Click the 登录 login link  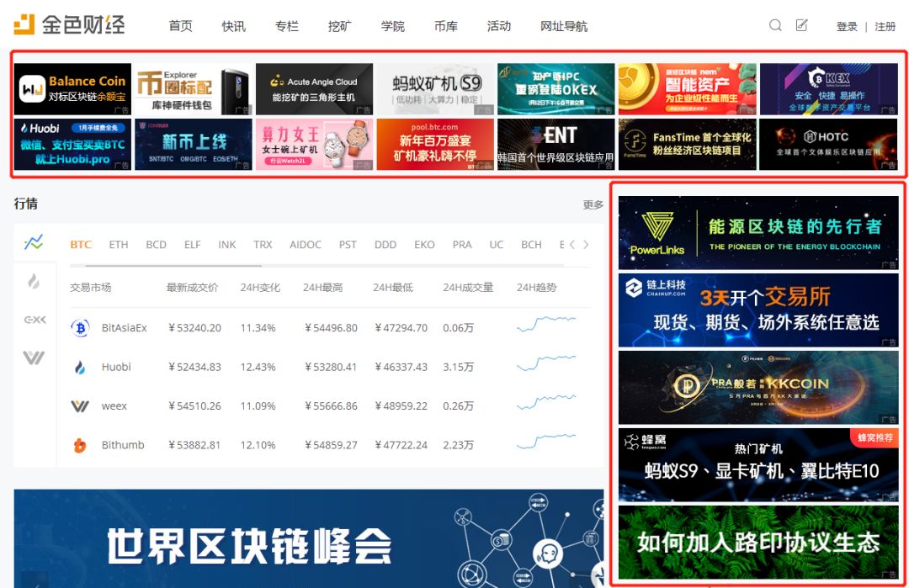click(x=846, y=26)
